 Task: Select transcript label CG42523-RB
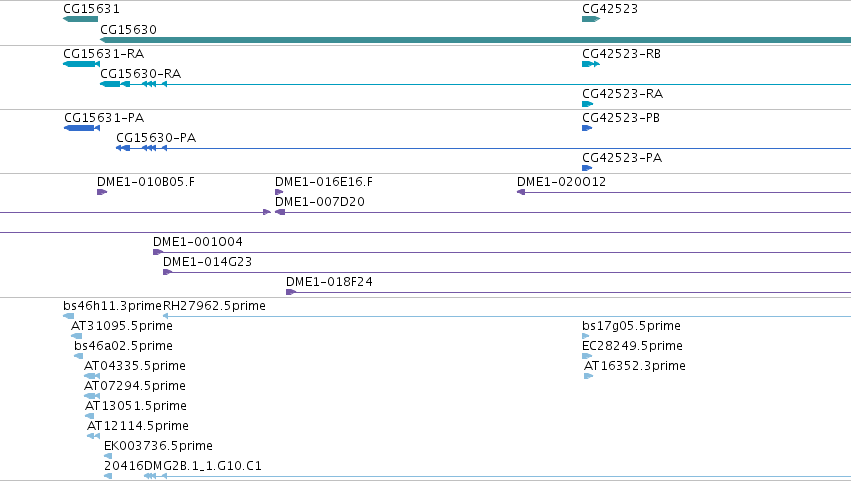pyautogui.click(x=621, y=54)
